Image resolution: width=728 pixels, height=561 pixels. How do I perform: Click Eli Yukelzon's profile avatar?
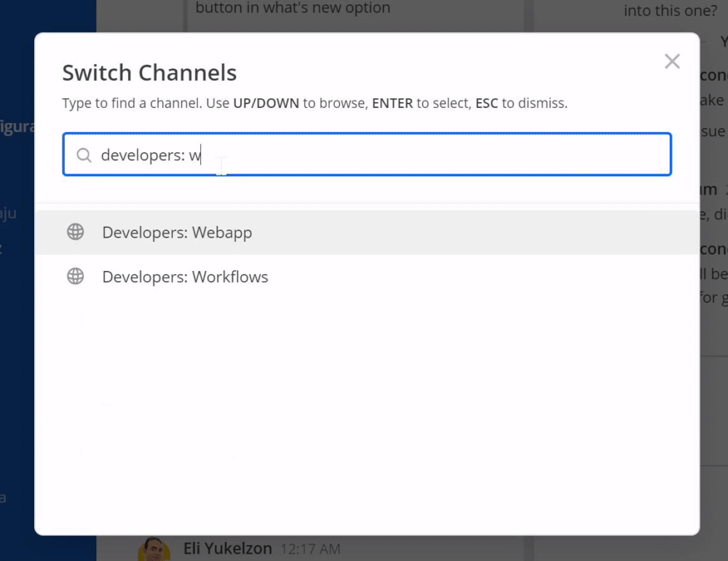(154, 549)
